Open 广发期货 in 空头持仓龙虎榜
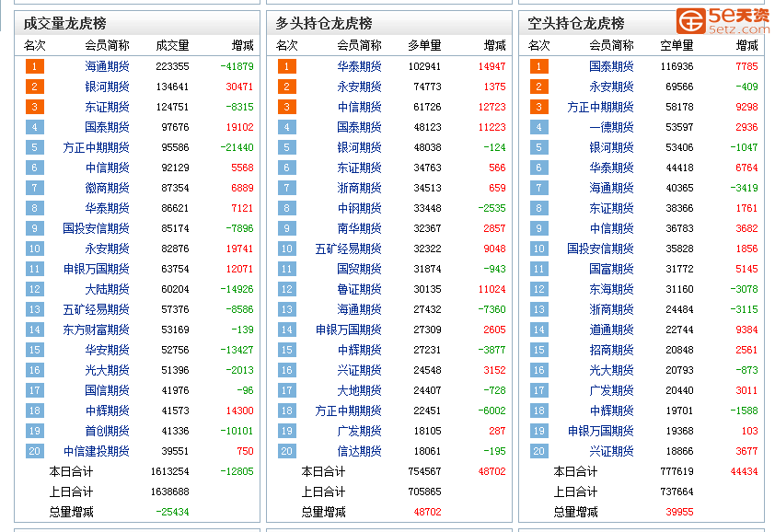The width and height of the screenshot is (775, 532). point(611,390)
